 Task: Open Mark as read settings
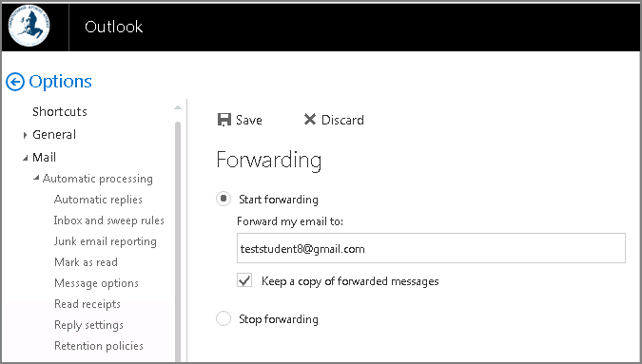tap(86, 262)
